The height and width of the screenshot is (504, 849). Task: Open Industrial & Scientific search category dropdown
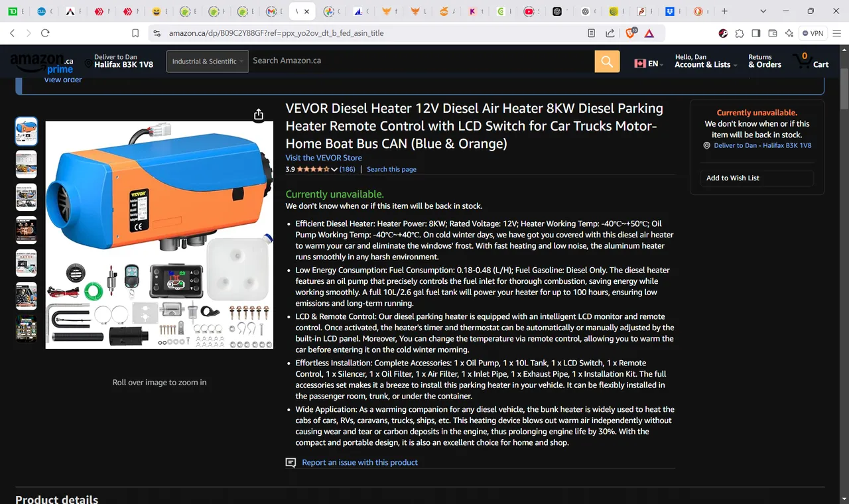coord(207,62)
